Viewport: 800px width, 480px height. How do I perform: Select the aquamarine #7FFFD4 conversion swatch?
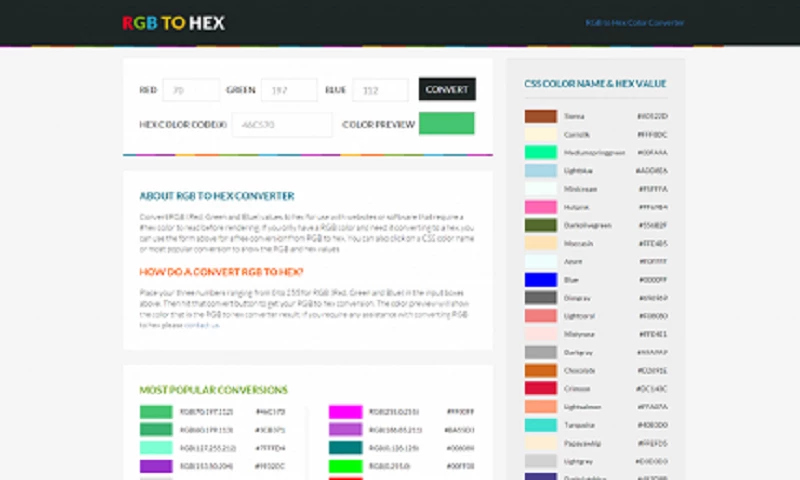click(156, 448)
